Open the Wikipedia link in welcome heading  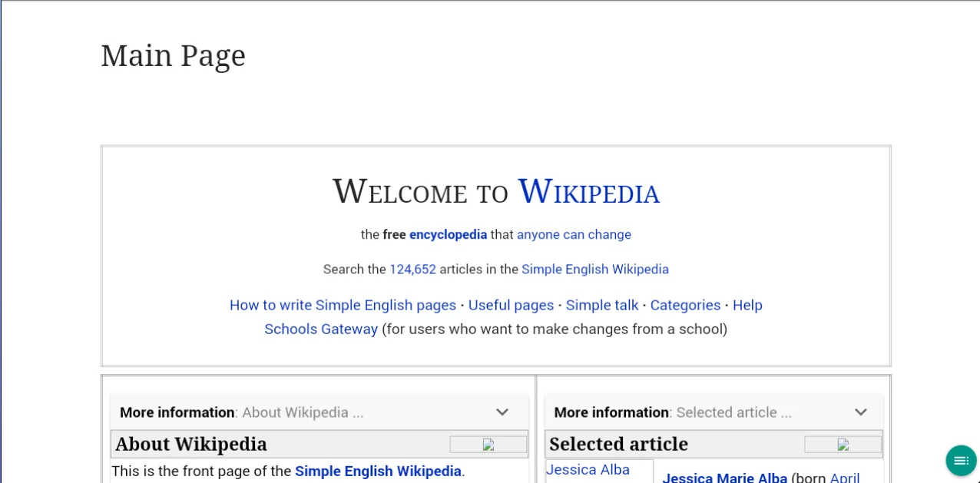pos(589,191)
